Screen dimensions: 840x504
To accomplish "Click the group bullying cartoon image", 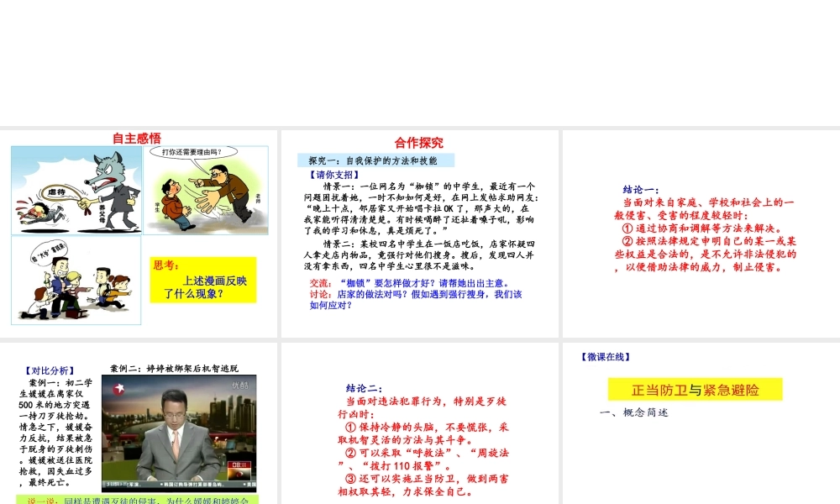I will 76,280.
